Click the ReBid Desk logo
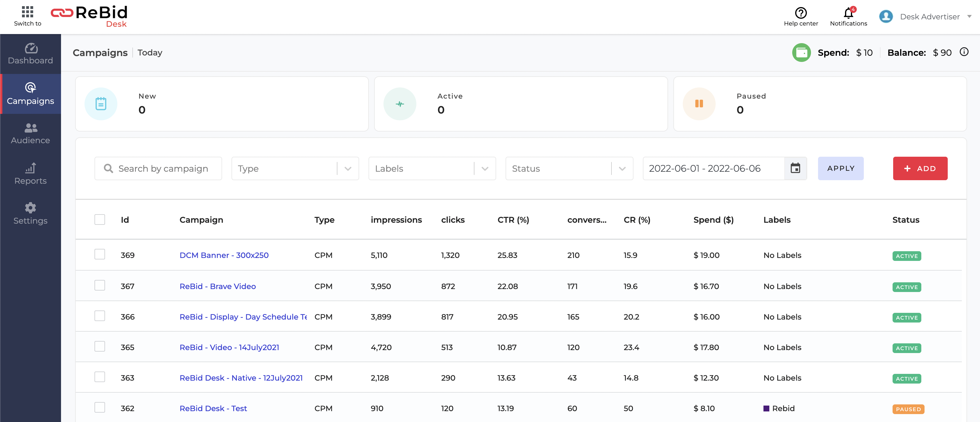 click(x=89, y=16)
